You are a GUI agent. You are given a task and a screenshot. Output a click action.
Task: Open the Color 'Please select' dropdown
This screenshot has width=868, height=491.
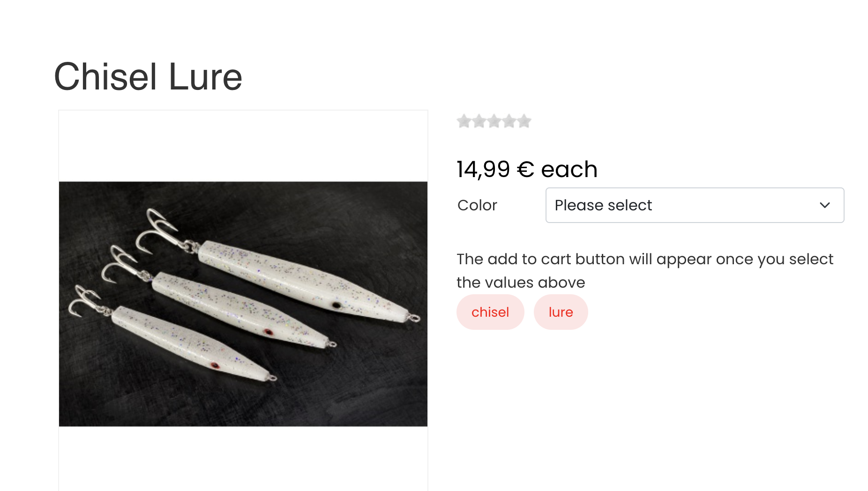click(x=695, y=205)
